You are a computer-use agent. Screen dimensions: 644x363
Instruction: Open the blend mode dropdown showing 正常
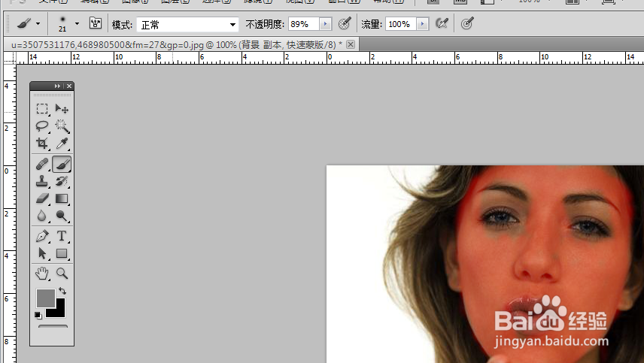(x=187, y=25)
